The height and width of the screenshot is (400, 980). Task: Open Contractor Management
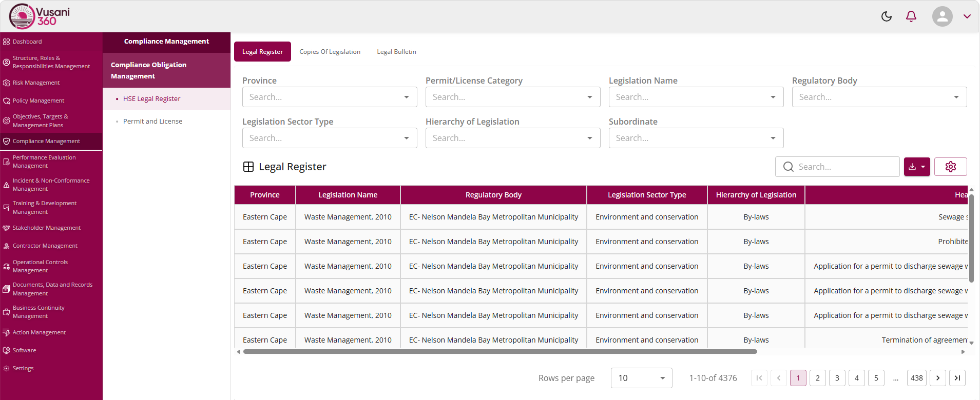click(x=51, y=246)
